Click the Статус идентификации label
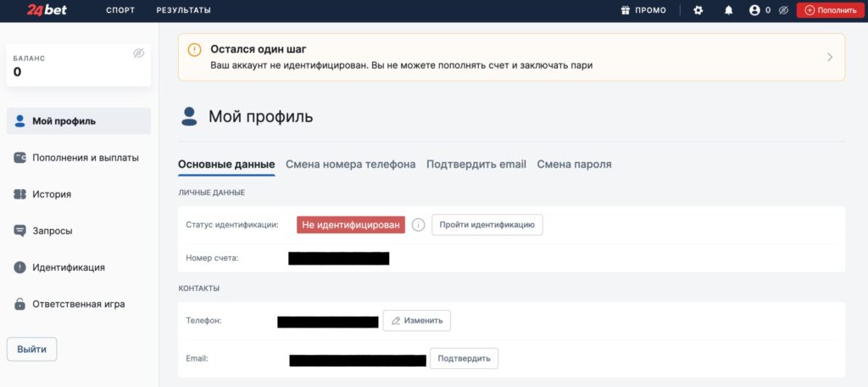Screen dimensions: 868x387 [x=232, y=225]
